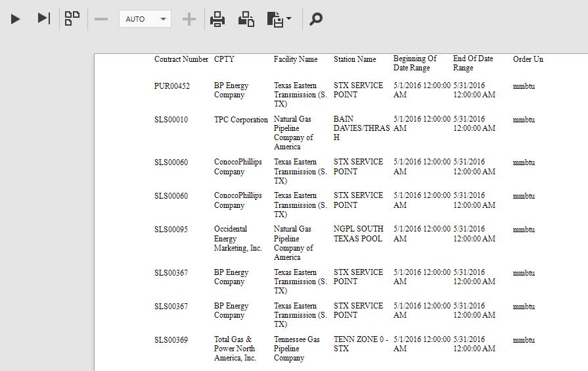The height and width of the screenshot is (371, 588).
Task: Print the report with printer icon
Action: [217, 19]
